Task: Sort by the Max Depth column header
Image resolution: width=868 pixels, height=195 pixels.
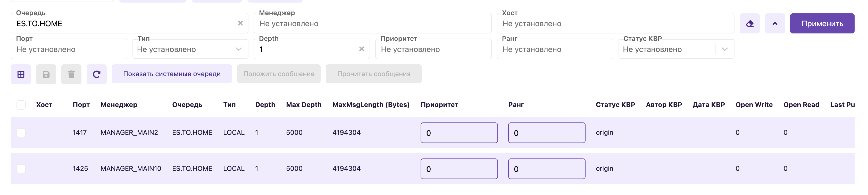Action: pos(304,105)
